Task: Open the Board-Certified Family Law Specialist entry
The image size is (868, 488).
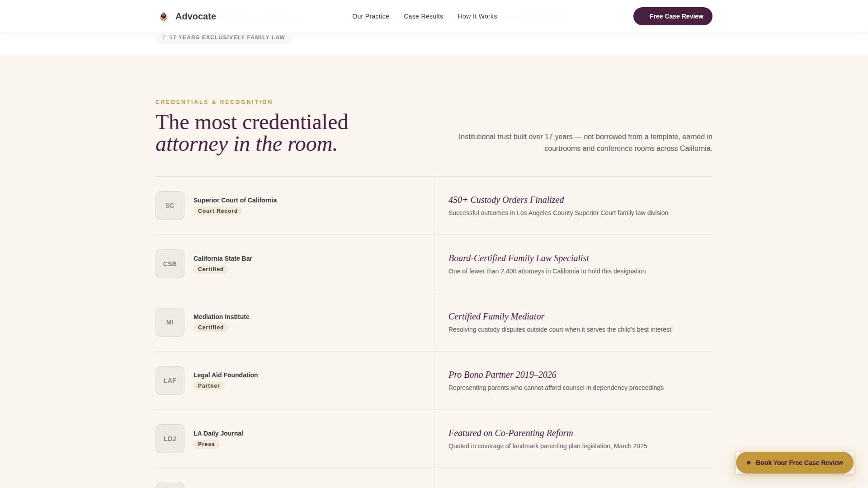Action: 518,258
